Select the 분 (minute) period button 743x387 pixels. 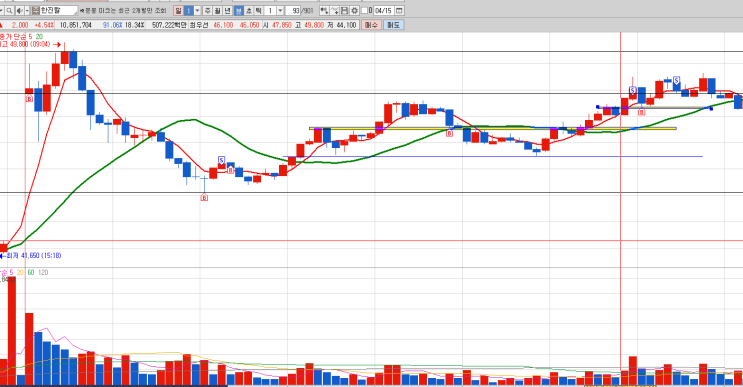239,10
